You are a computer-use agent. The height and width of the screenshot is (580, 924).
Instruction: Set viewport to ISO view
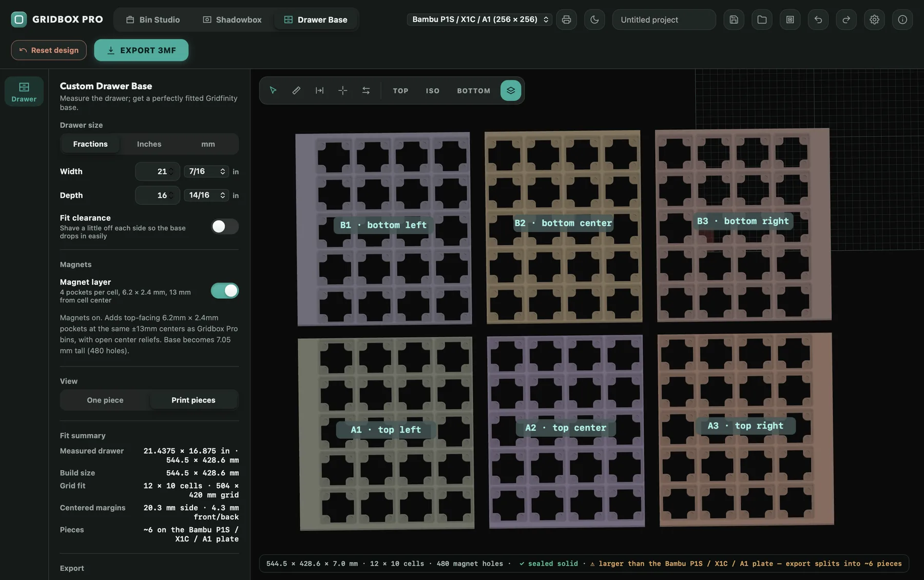[432, 90]
